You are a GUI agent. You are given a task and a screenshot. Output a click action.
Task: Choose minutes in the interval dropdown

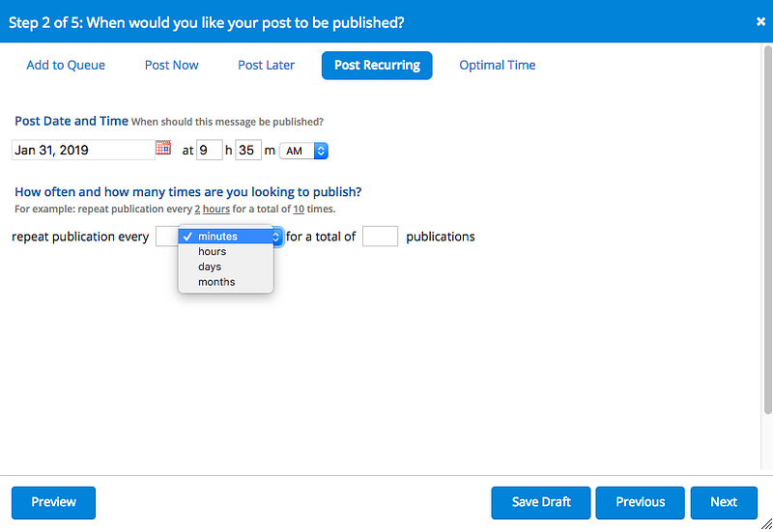[218, 237]
